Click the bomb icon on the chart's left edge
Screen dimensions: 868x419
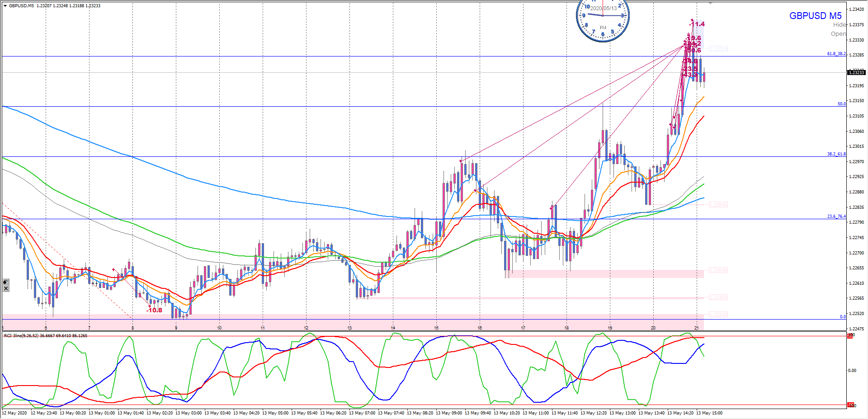(x=5, y=282)
